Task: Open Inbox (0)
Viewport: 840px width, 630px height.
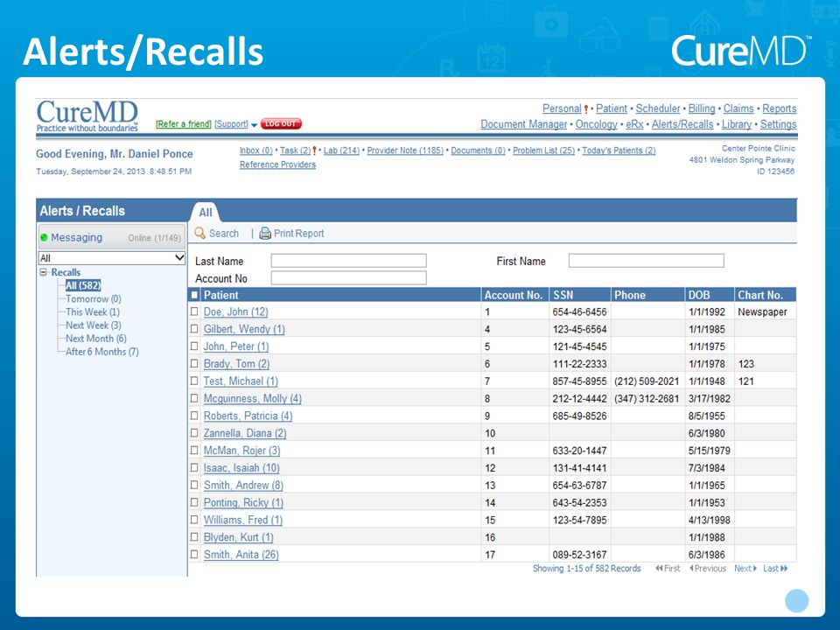Action: (x=256, y=150)
